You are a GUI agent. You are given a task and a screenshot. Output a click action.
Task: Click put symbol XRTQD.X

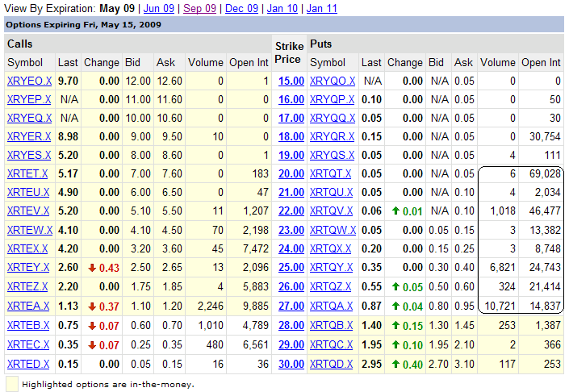pyautogui.click(x=331, y=364)
